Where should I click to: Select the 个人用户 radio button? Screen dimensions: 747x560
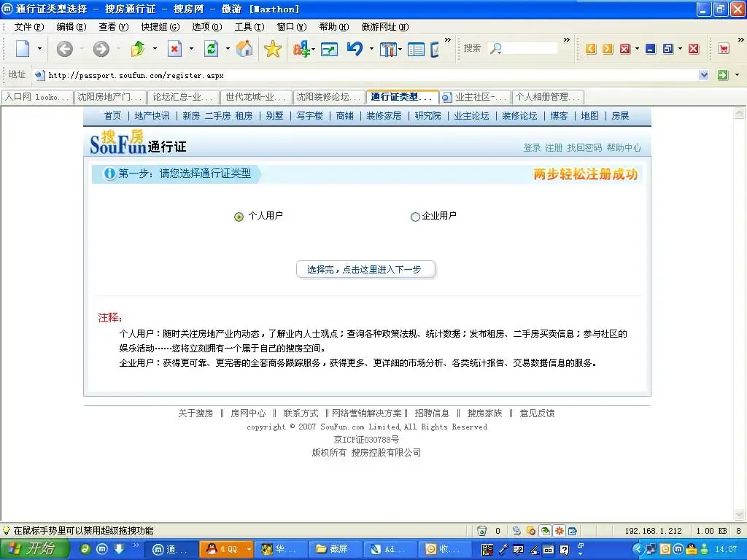pos(239,217)
